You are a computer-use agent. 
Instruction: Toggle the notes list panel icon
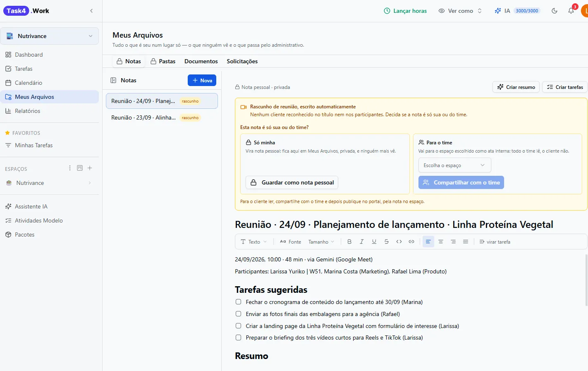113,80
